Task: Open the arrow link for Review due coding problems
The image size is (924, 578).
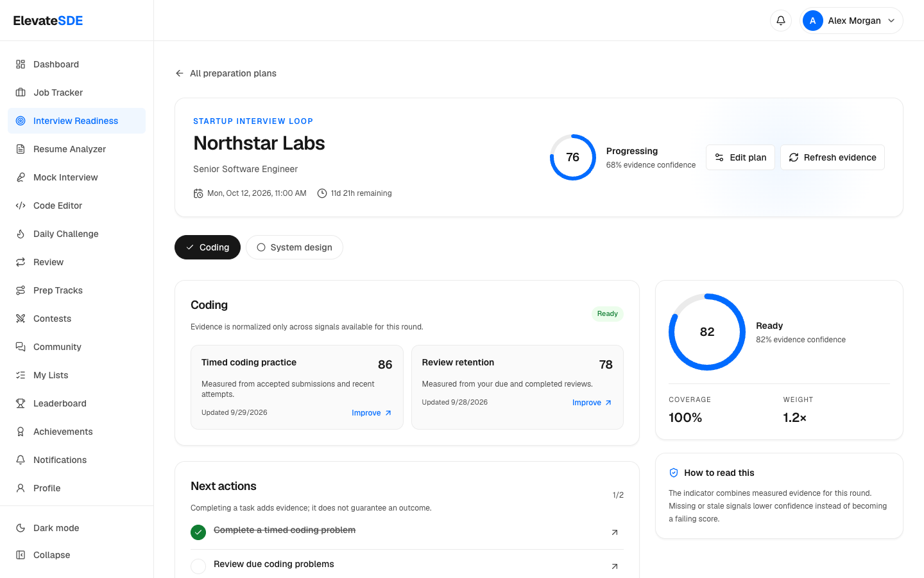Action: 615,566
